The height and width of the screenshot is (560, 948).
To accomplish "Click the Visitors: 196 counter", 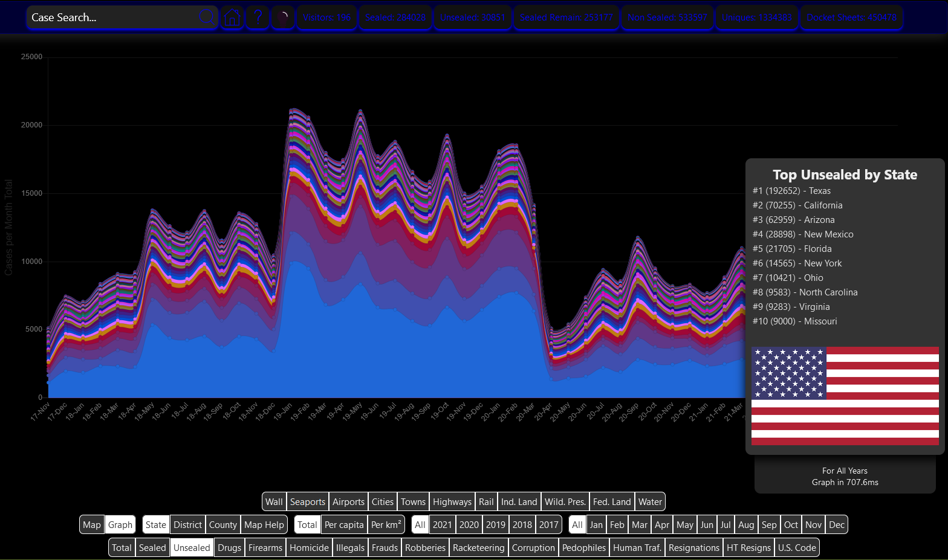I will (326, 18).
